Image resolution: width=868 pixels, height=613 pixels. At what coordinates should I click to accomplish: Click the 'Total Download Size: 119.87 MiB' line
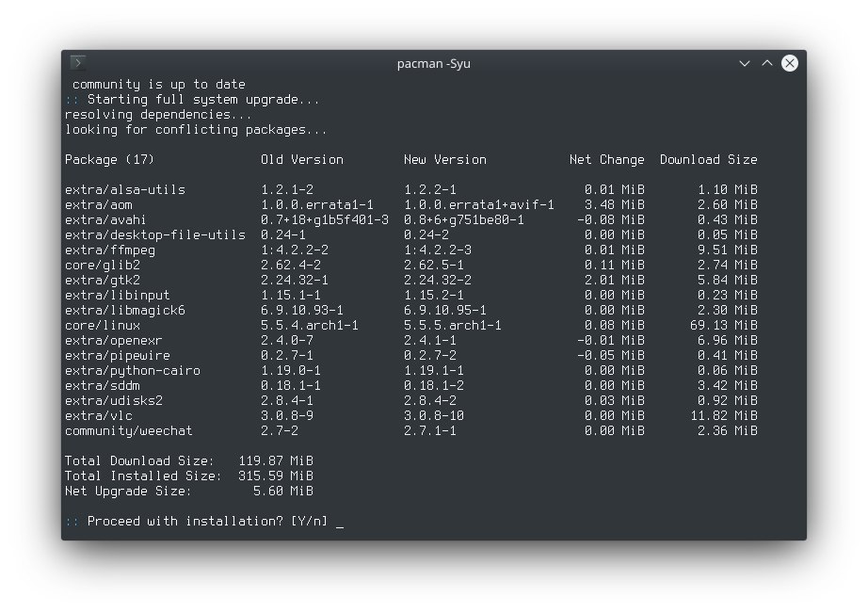(x=189, y=460)
